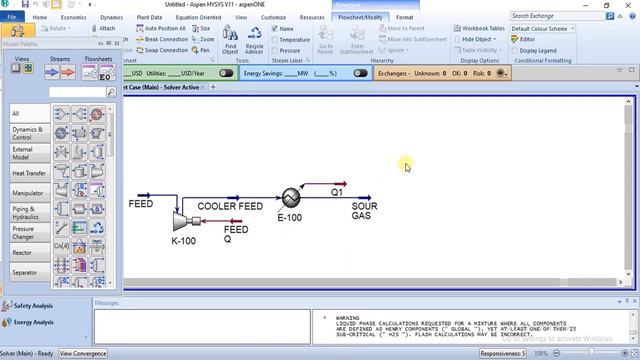
Task: Select the Manipulator palette category
Action: pyautogui.click(x=29, y=193)
